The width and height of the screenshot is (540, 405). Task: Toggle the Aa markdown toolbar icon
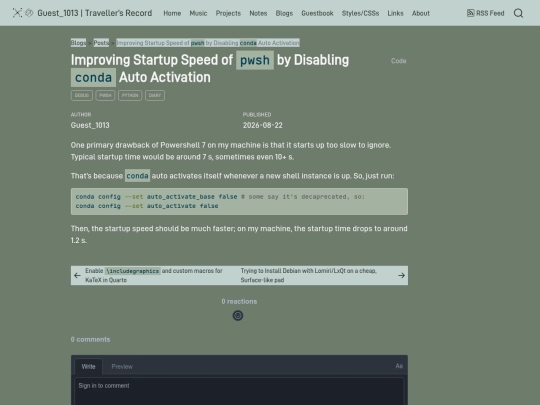coord(399,366)
